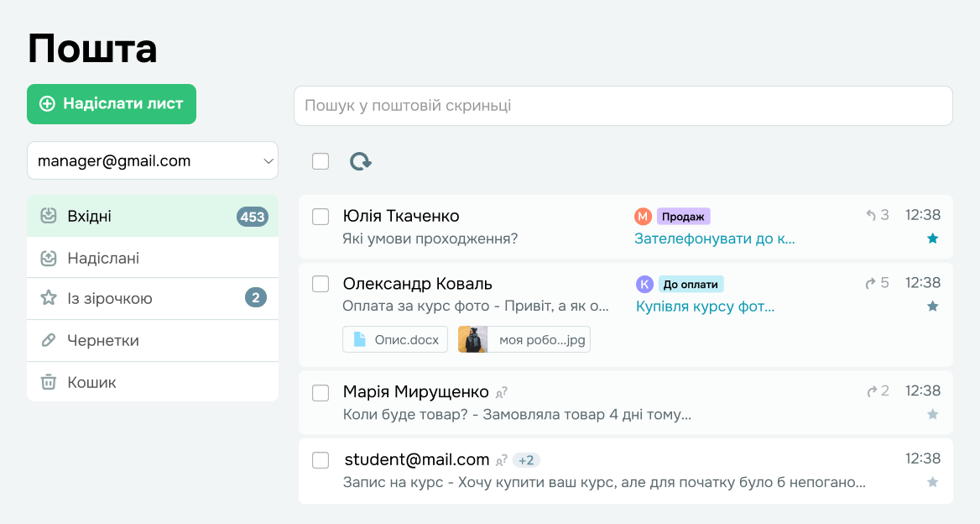Viewport: 980px width, 524px height.
Task: Open email from Юлія Ткаченко
Action: [x=626, y=227]
